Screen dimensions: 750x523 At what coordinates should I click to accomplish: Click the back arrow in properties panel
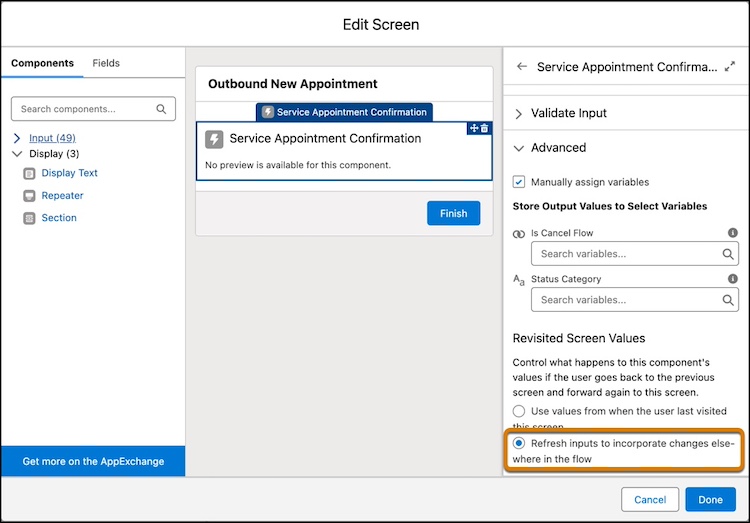point(522,67)
